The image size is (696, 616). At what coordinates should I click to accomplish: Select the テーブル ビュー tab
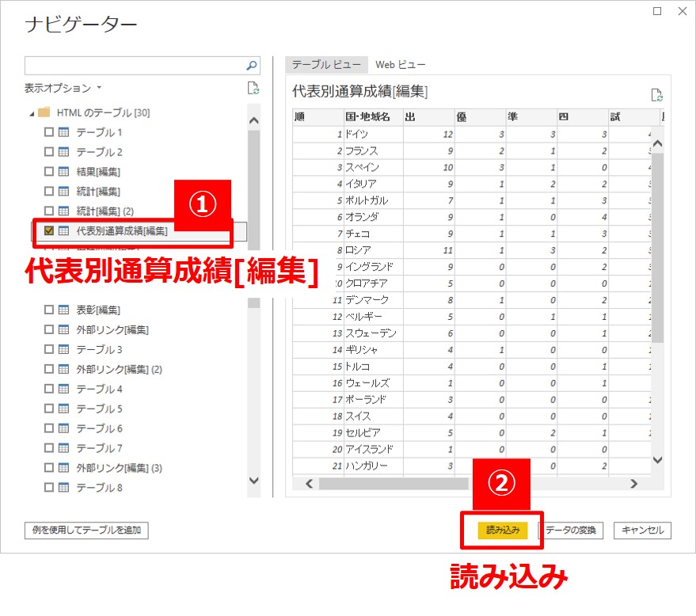coord(326,65)
